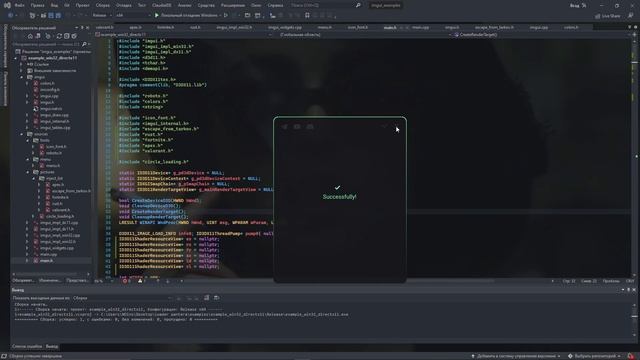Toggle word wrap in the Output panel
The image size is (640, 360).
(x=216, y=298)
